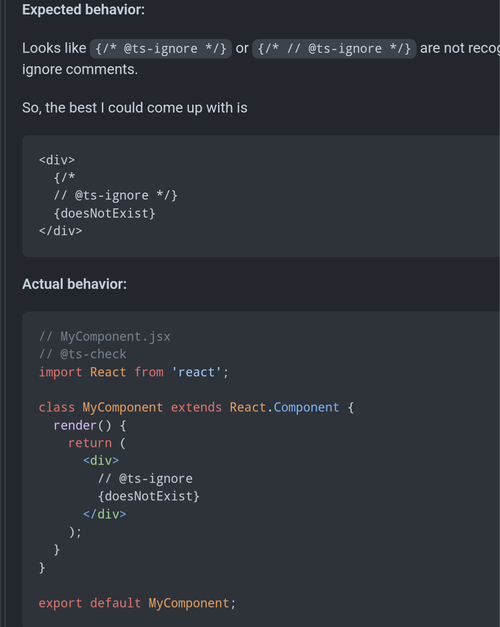Click the import React from 'react' line

coord(134,372)
